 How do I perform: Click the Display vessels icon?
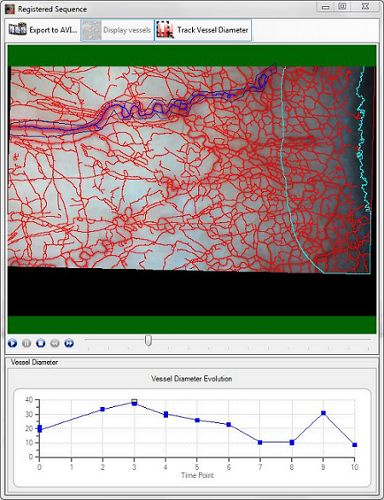pos(91,30)
